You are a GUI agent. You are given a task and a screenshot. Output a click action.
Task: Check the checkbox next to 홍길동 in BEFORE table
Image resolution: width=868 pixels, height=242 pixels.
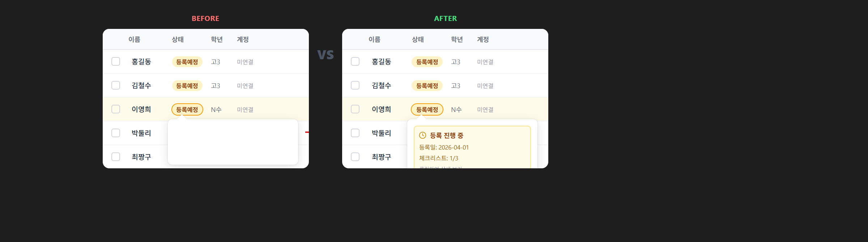116,61
